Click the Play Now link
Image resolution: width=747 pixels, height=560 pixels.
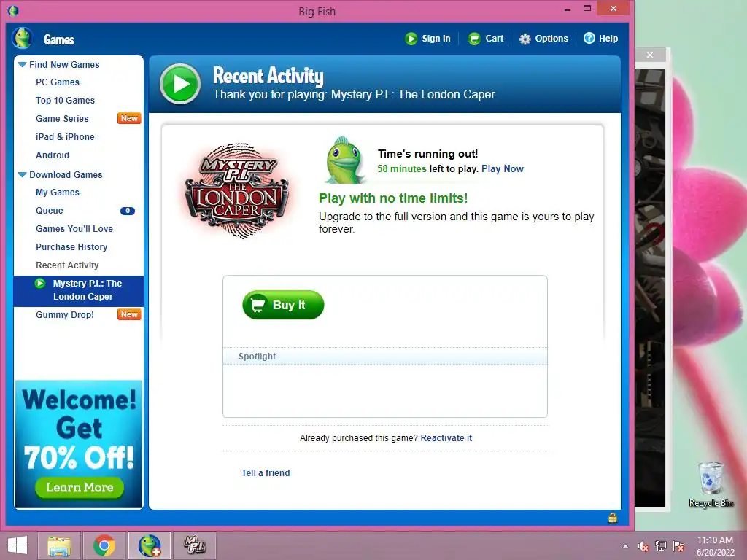point(502,168)
